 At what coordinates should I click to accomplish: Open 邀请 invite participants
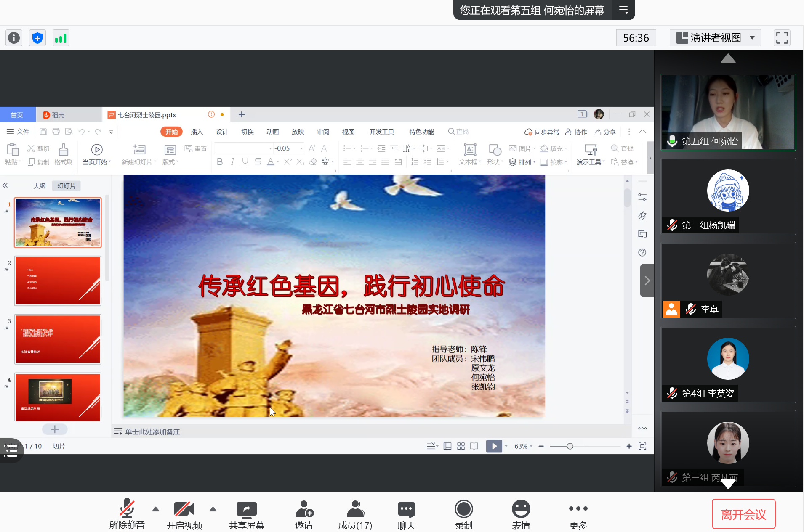pos(304,514)
